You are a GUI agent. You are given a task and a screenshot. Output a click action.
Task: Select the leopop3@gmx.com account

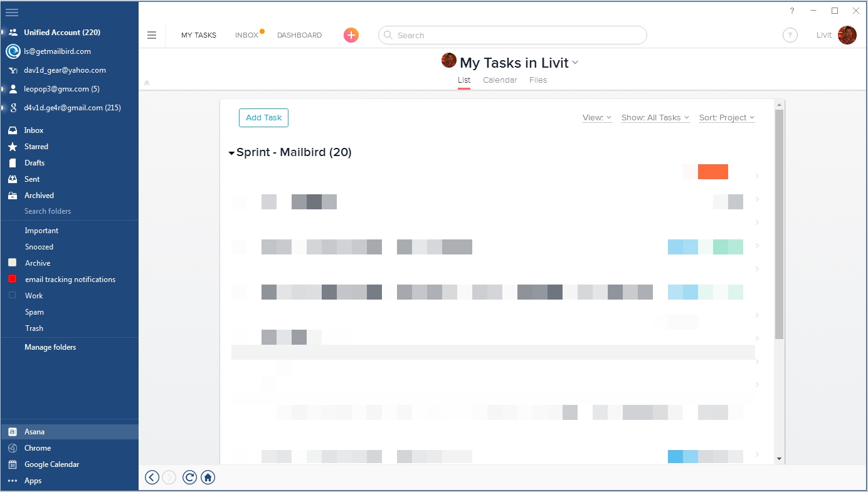click(61, 89)
